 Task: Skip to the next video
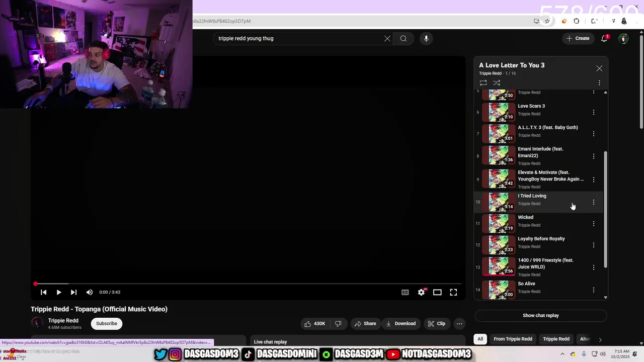[73, 292]
